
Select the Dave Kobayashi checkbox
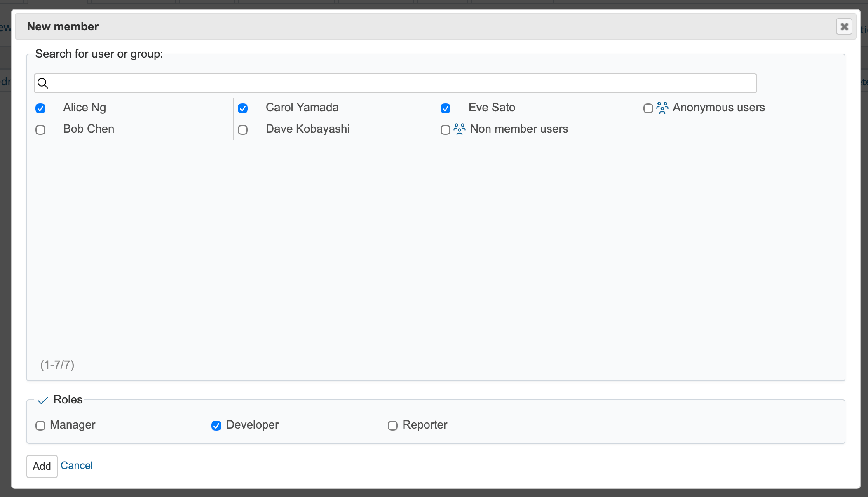point(243,130)
